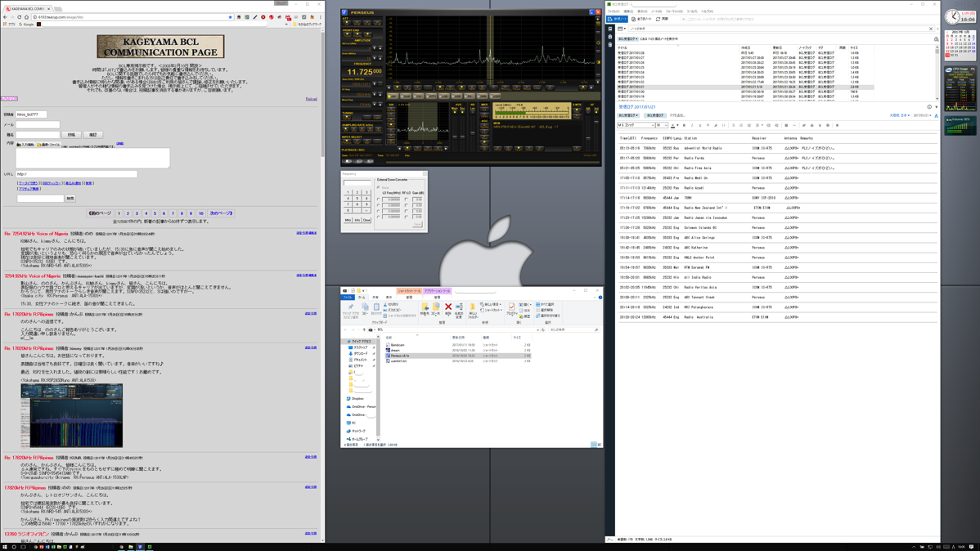The image size is (980, 551).
Task: Open font color dropdown arrow in Evernote
Action: [677, 125]
